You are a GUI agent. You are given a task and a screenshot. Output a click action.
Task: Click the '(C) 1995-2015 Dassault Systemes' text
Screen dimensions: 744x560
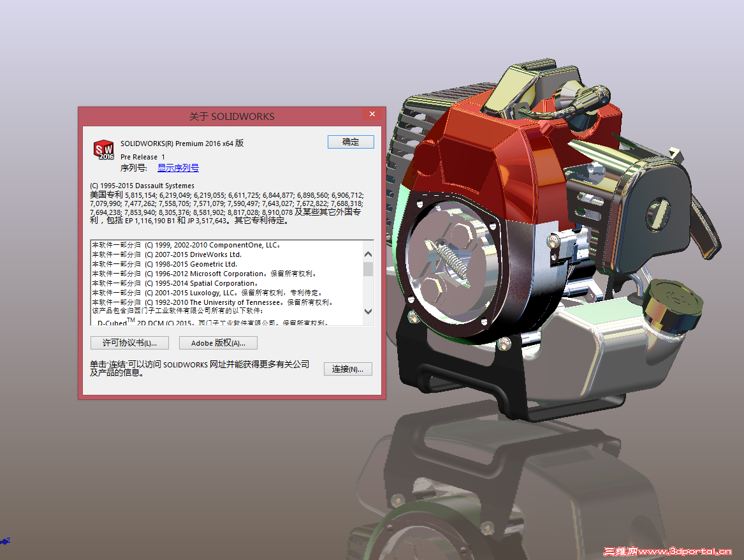[142, 186]
